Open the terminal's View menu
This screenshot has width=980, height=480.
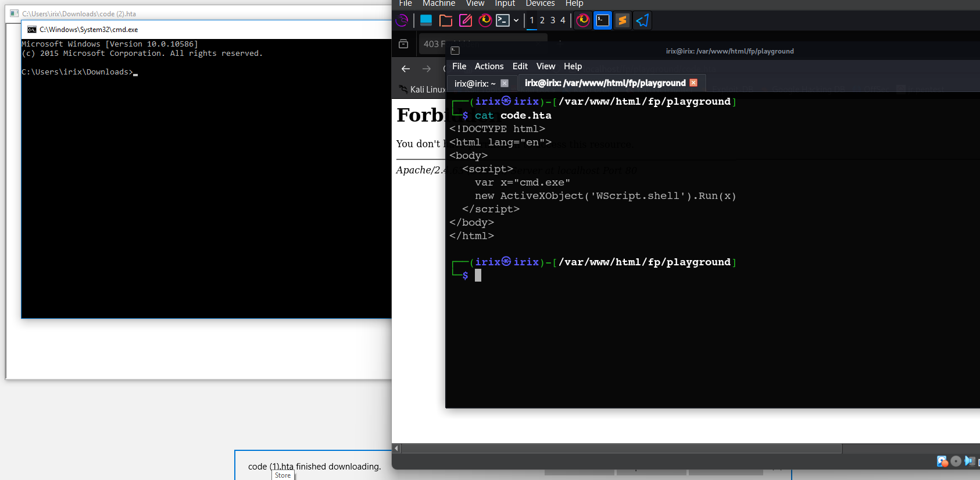click(546, 66)
